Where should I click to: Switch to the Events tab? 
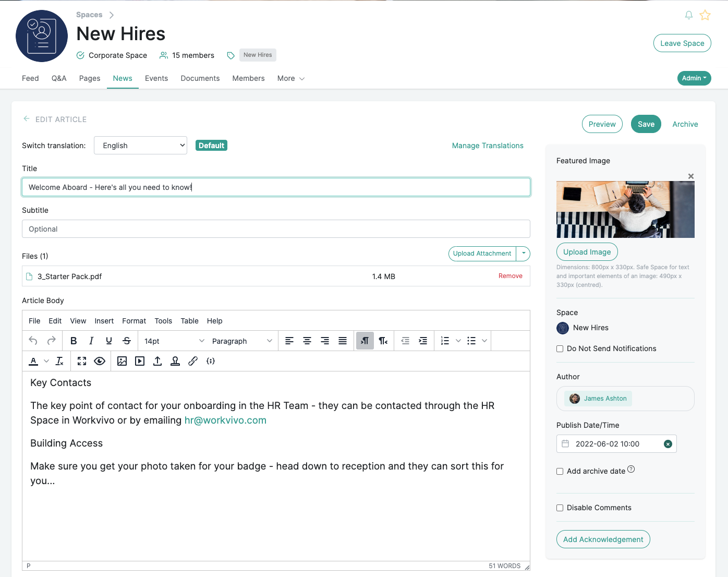(x=156, y=78)
